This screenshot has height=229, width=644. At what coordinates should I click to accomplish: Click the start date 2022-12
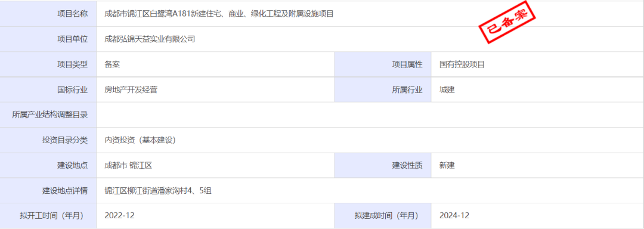tap(119, 216)
